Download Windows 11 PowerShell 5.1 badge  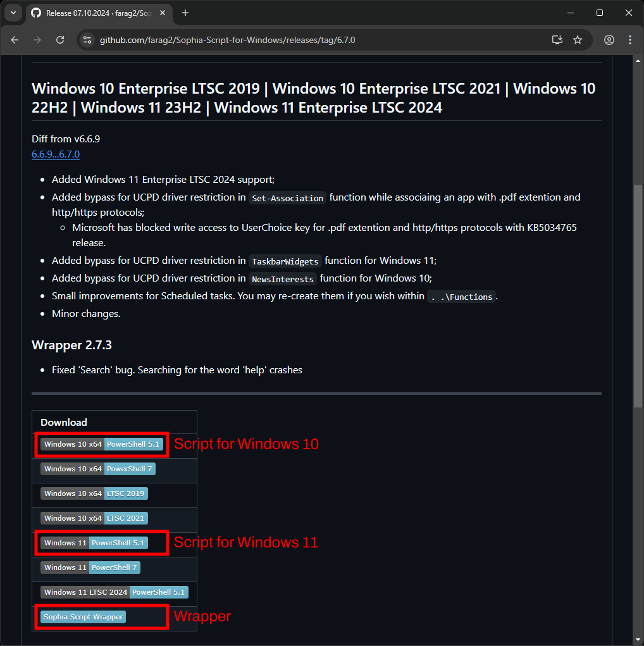pyautogui.click(x=94, y=543)
